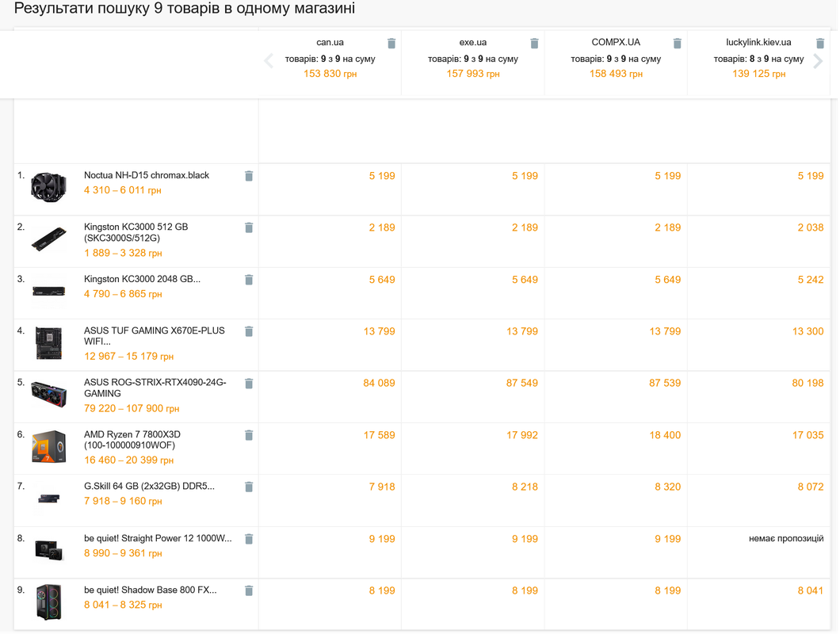Click RTX 4090 graphics card thumbnail
This screenshot has width=840, height=634.
[x=49, y=395]
